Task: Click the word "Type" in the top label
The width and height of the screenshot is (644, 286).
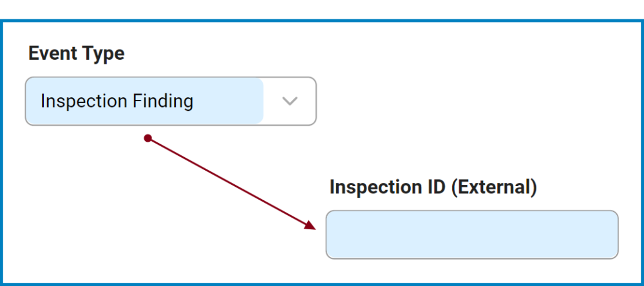Action: pos(102,53)
